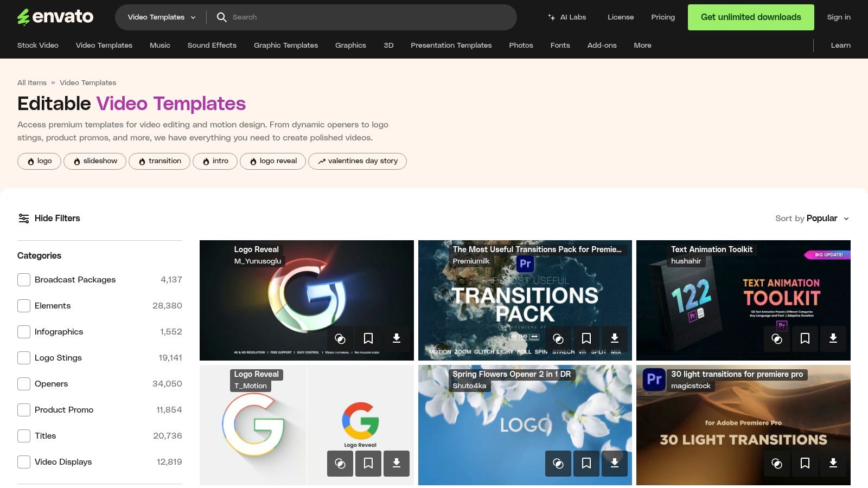Open Stock Video in the nav bar

[x=38, y=46]
